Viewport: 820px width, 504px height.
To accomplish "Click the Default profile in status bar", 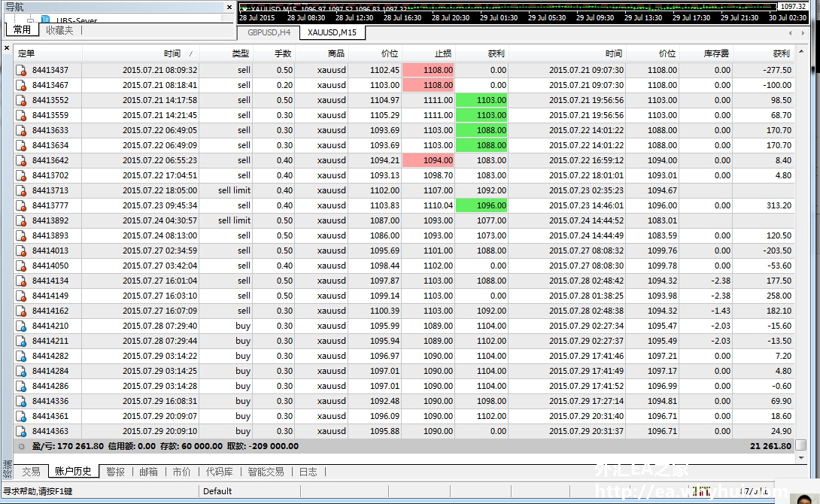I will click(217, 491).
